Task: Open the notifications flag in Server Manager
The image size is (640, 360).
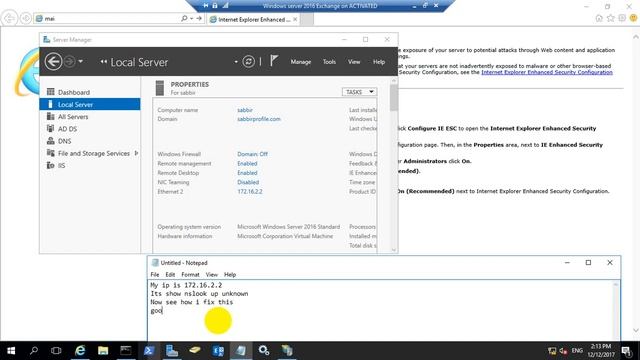Action: click(x=274, y=61)
